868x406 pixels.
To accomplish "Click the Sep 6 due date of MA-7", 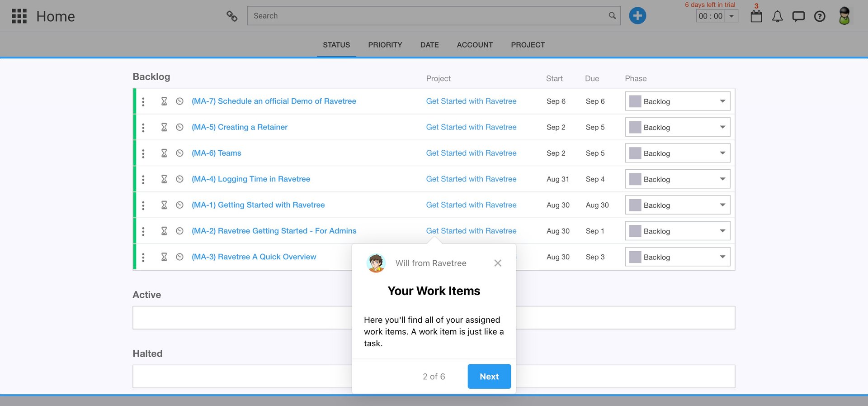I will click(x=595, y=101).
